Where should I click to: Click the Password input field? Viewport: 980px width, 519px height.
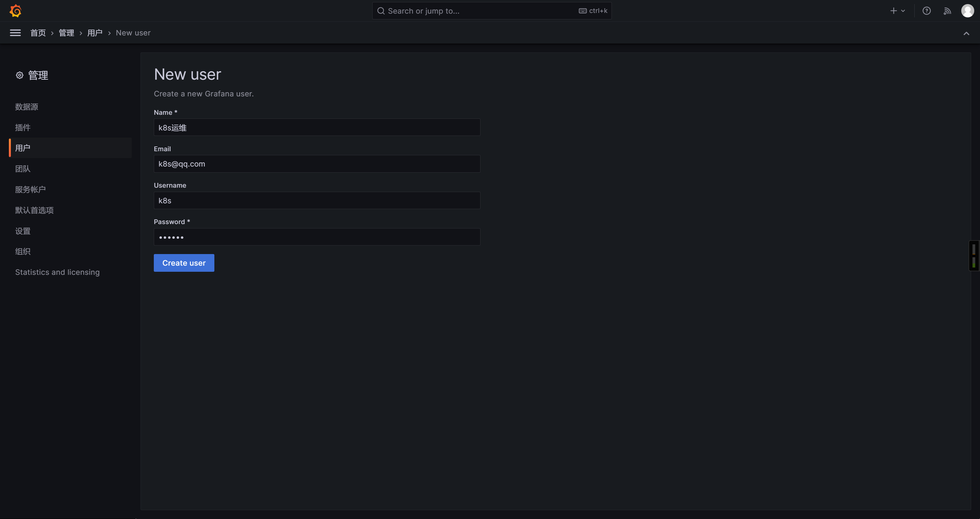click(x=317, y=237)
